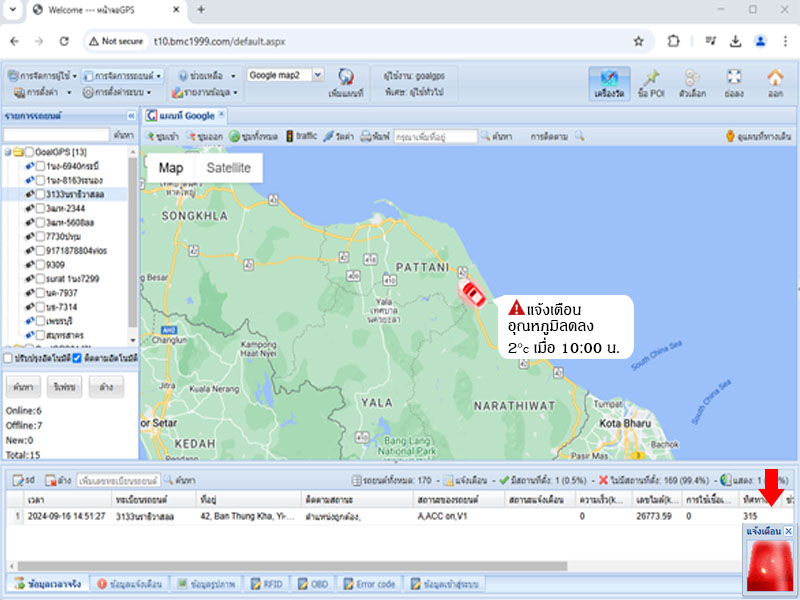Open the vehicle management (การจัดการรถยนต์) dropdown
The height and width of the screenshot is (600, 800).
pyautogui.click(x=122, y=76)
